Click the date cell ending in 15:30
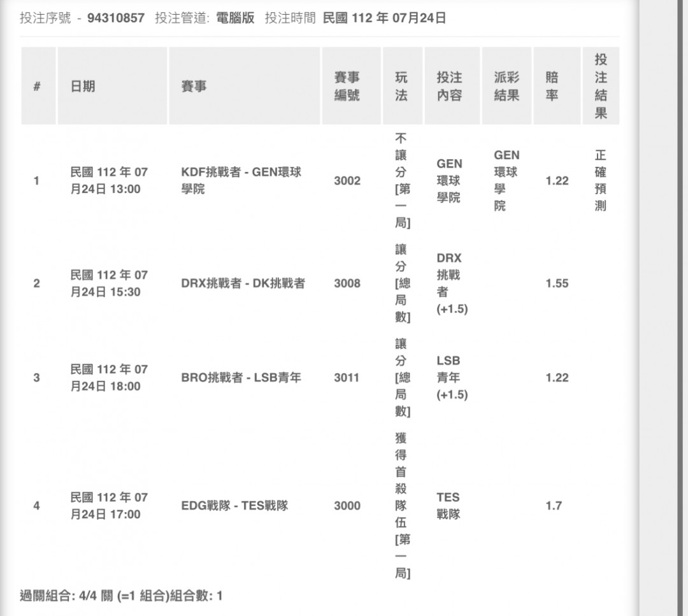 click(110, 283)
